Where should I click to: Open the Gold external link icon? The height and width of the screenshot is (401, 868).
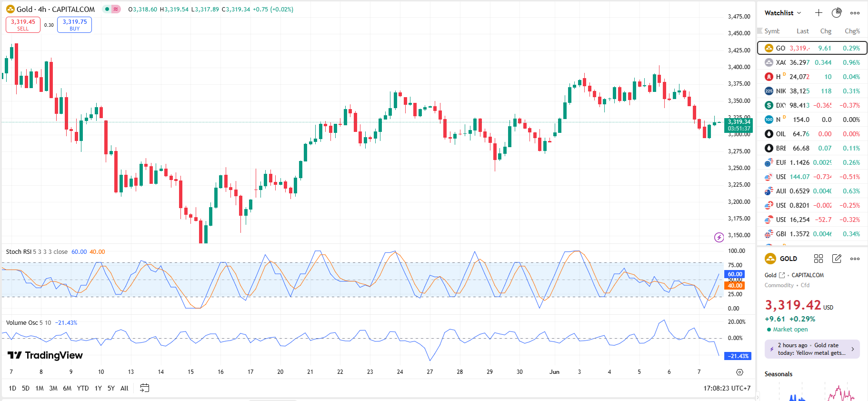click(x=782, y=275)
